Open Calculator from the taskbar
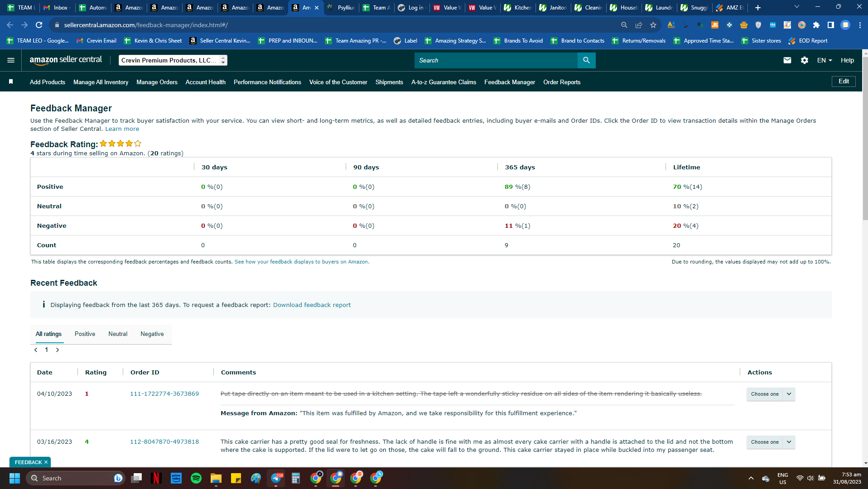 point(296,478)
